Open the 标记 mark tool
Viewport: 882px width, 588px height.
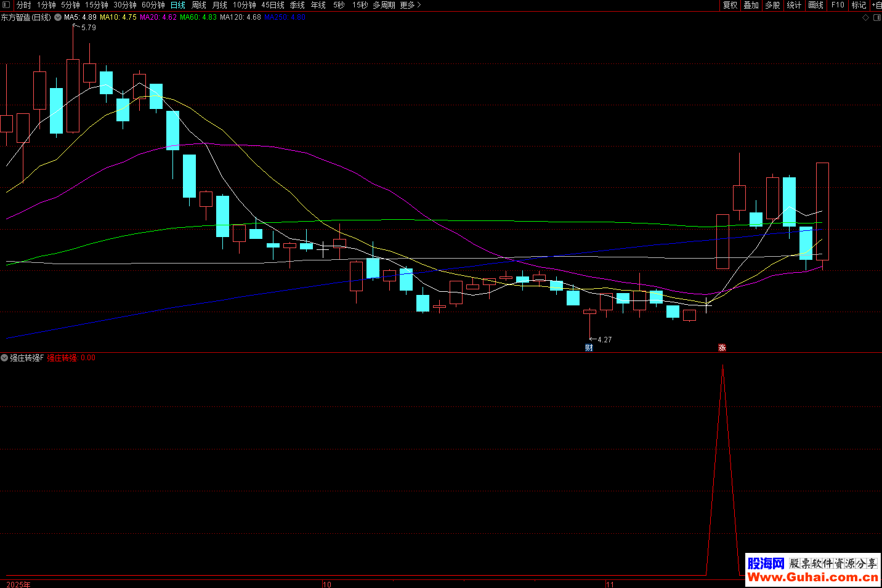pyautogui.click(x=859, y=5)
